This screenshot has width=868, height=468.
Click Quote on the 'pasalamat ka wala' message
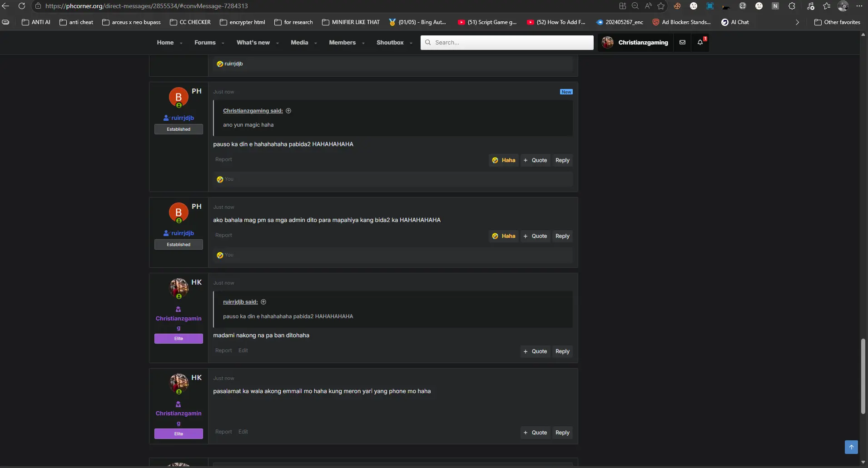[x=535, y=433]
